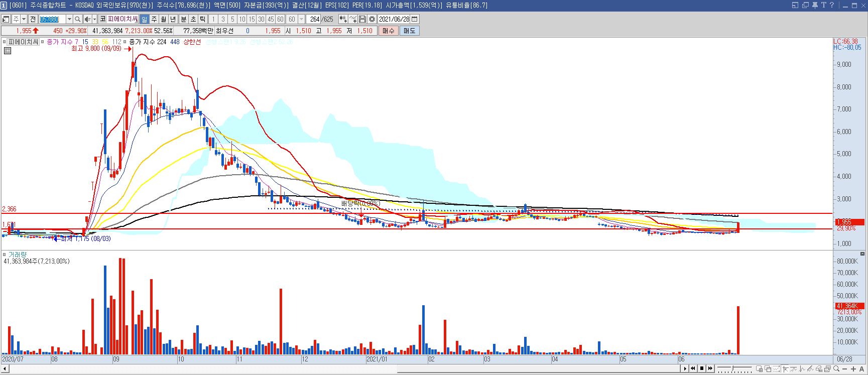Toggle the 거래량 volume legend marker
Screen dimensions: 868x375
(x=5, y=255)
